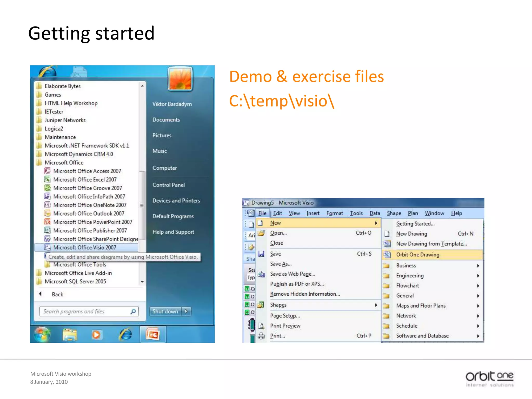Click the Orbit One Drawing template icon

(387, 255)
